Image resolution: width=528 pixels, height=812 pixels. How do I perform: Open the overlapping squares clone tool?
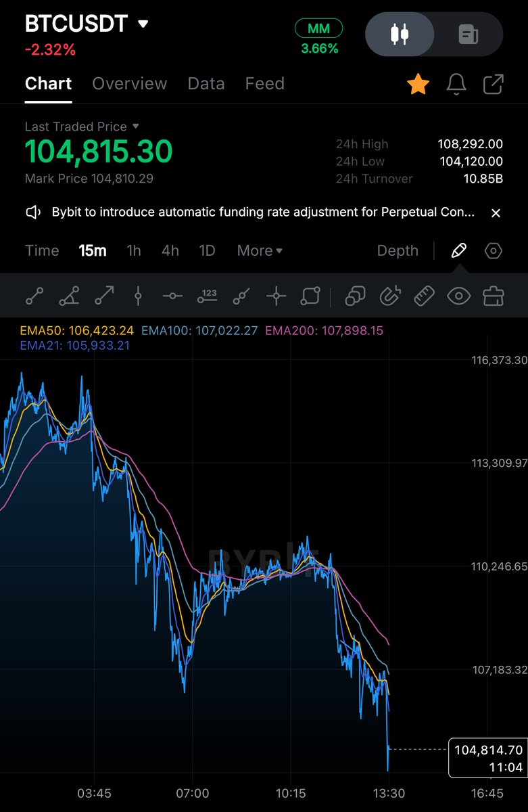click(x=355, y=296)
